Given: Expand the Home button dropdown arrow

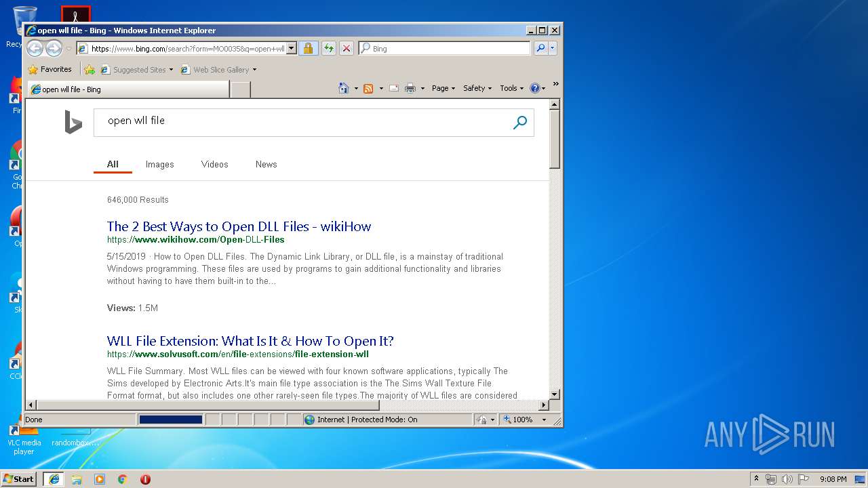Looking at the screenshot, I should point(356,88).
